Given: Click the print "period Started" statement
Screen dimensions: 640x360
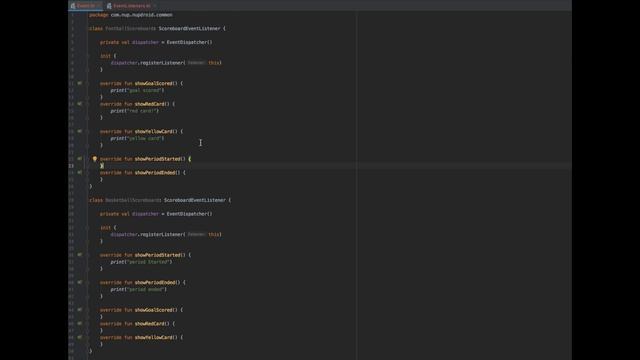Looking at the screenshot, I should tap(141, 262).
